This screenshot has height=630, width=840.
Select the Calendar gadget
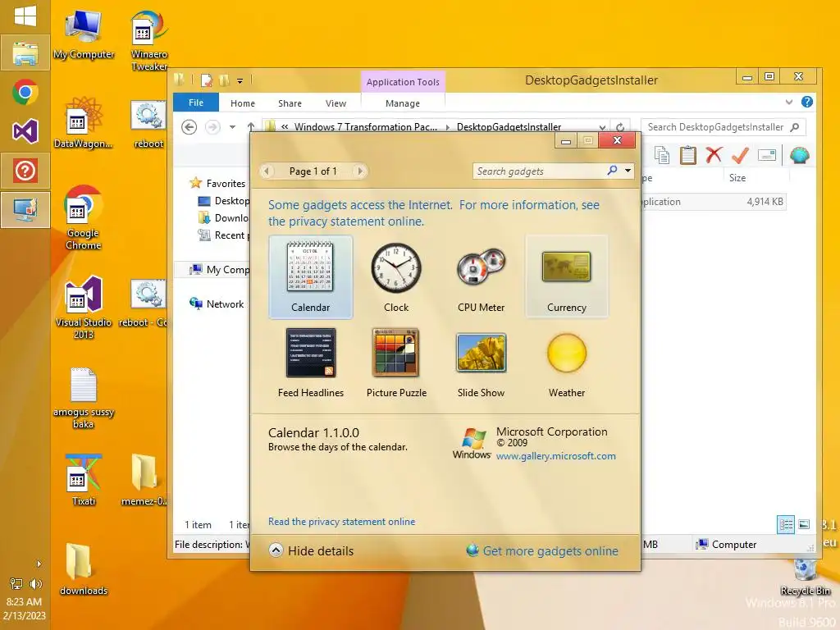[x=310, y=276]
